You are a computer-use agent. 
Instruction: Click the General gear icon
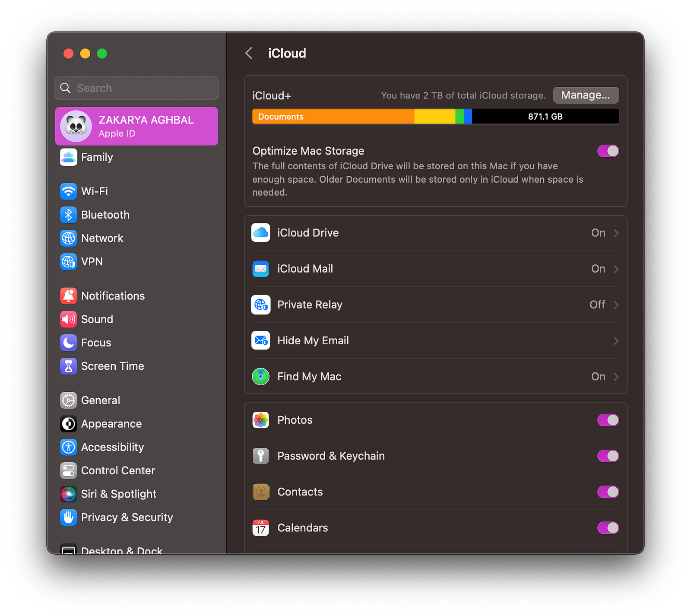coord(68,400)
